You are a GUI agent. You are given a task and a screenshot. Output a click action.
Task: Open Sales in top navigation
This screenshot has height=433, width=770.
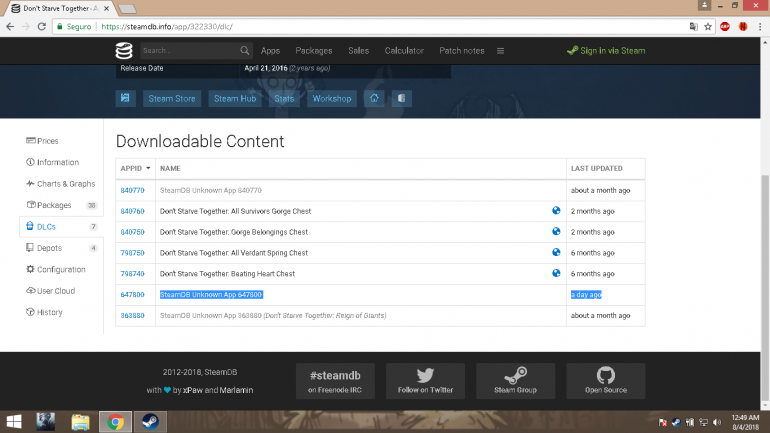[x=358, y=51]
